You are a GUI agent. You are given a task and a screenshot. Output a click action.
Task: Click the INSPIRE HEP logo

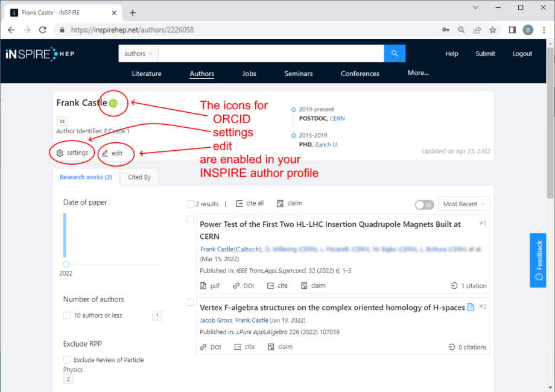tap(40, 54)
